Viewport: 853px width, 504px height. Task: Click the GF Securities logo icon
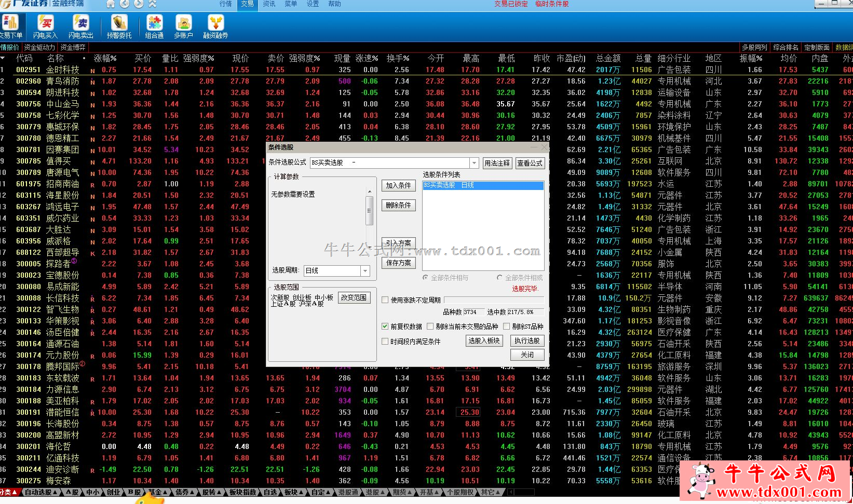[x=5, y=4]
